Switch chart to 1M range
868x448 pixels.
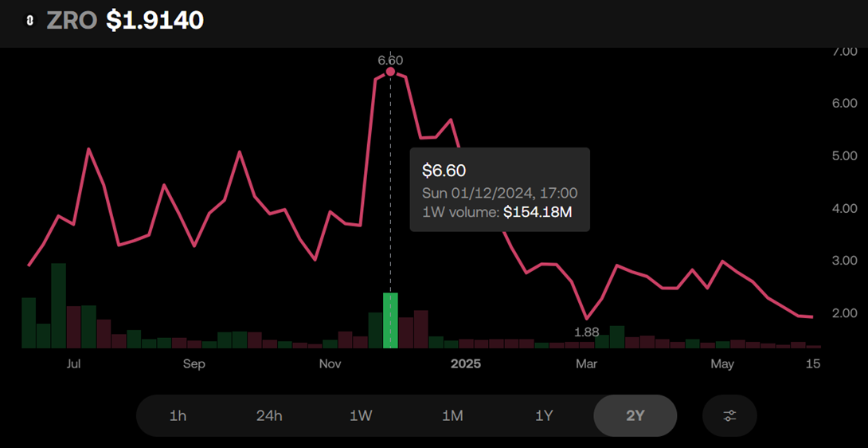point(452,415)
